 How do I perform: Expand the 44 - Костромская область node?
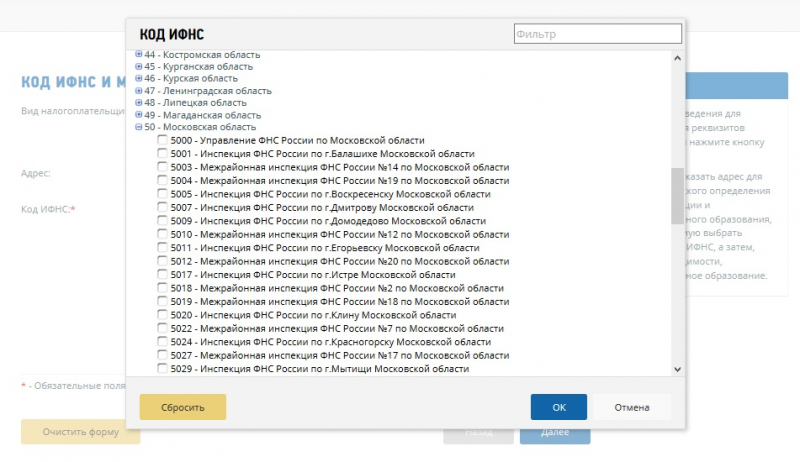coord(138,54)
